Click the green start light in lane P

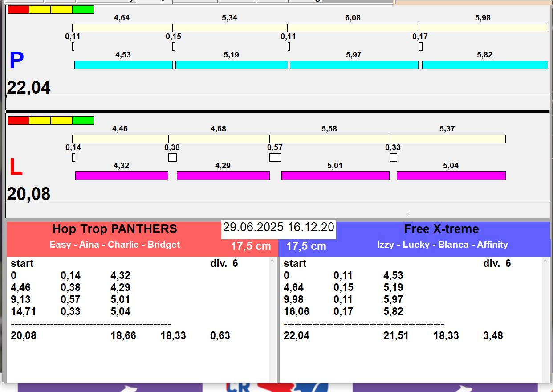tap(83, 9)
